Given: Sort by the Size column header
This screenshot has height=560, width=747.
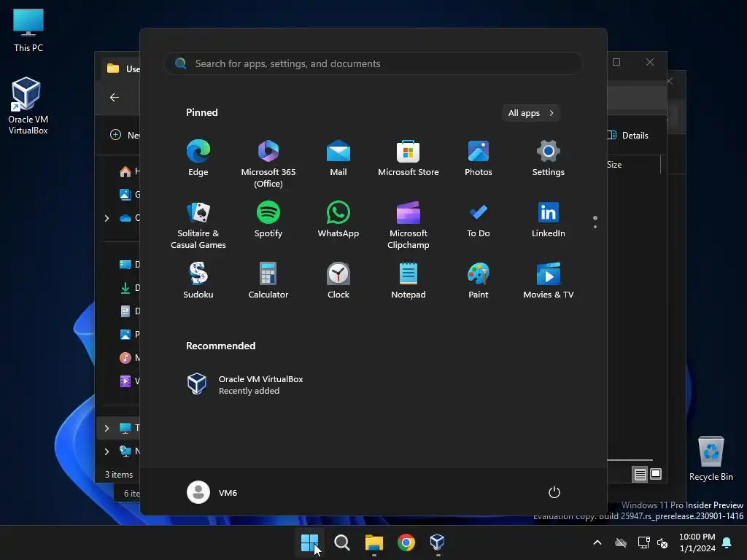Looking at the screenshot, I should (x=614, y=165).
